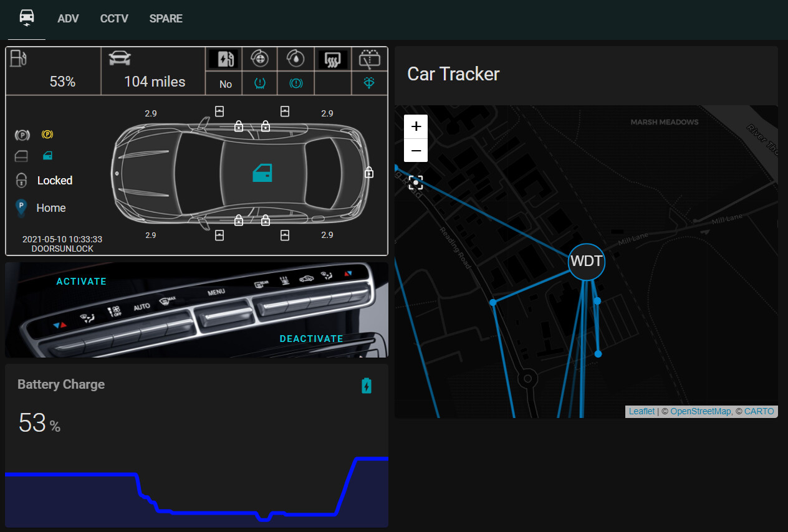
Task: Select the brake service icon
Action: 260,59
